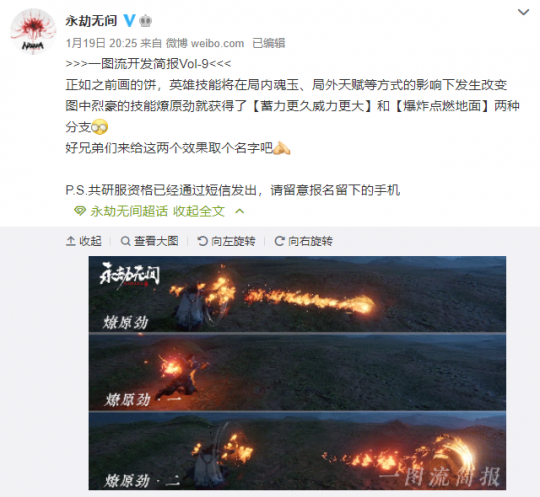Click the blue verified V badge
This screenshot has height=497, width=540.
(x=129, y=21)
